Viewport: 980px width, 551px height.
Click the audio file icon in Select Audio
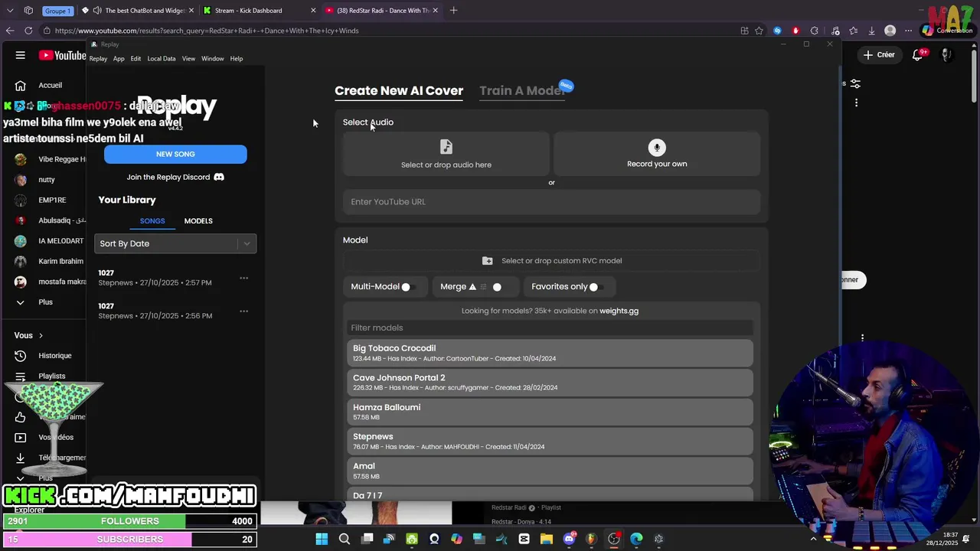pos(446,146)
